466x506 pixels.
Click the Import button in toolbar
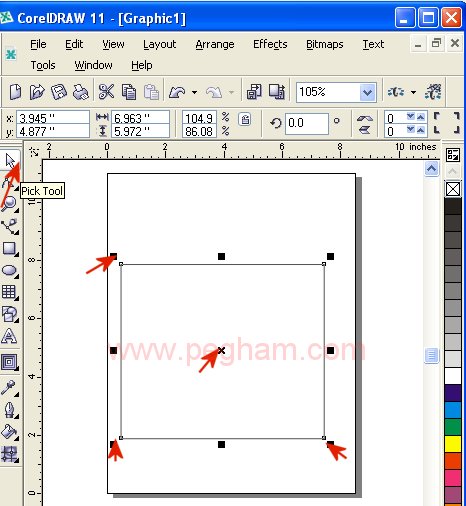[x=254, y=92]
